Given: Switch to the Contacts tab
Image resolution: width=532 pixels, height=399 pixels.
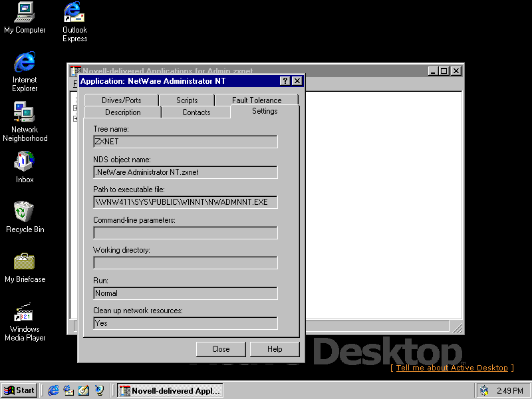Looking at the screenshot, I should pyautogui.click(x=196, y=112).
